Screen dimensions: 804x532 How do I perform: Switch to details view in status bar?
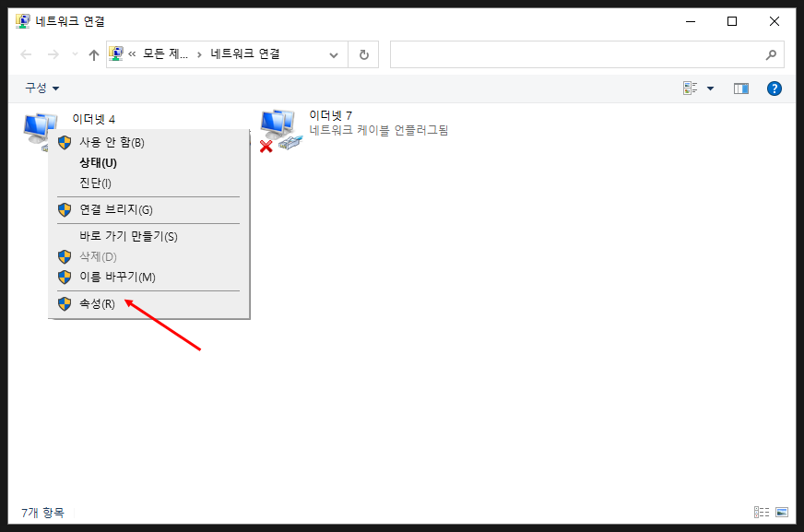click(762, 512)
